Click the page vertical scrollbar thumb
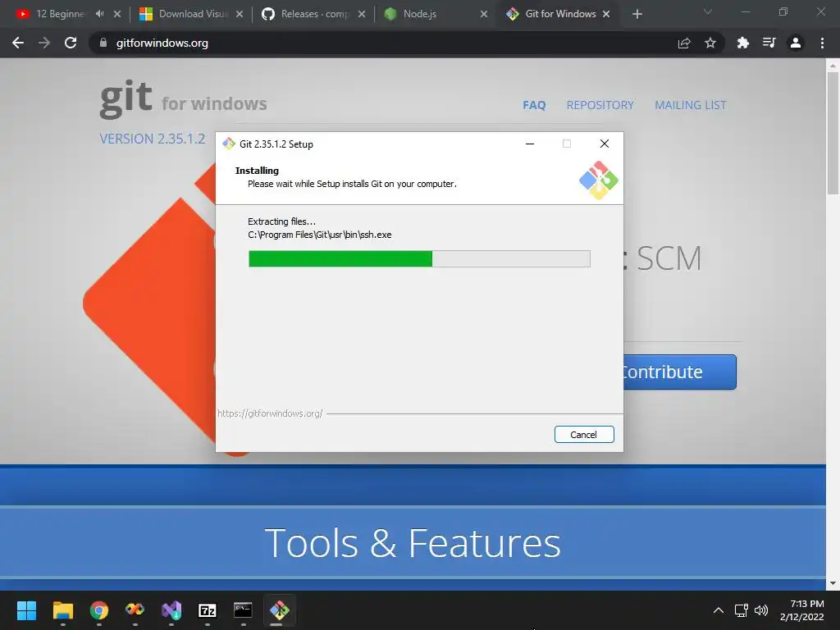Screen dimensions: 840x630 pos(833,133)
